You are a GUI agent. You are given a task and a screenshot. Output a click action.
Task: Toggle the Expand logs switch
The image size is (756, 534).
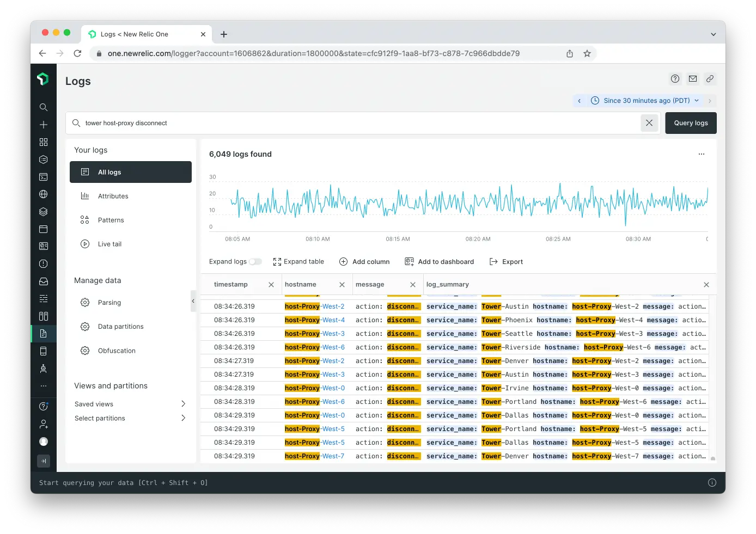254,261
